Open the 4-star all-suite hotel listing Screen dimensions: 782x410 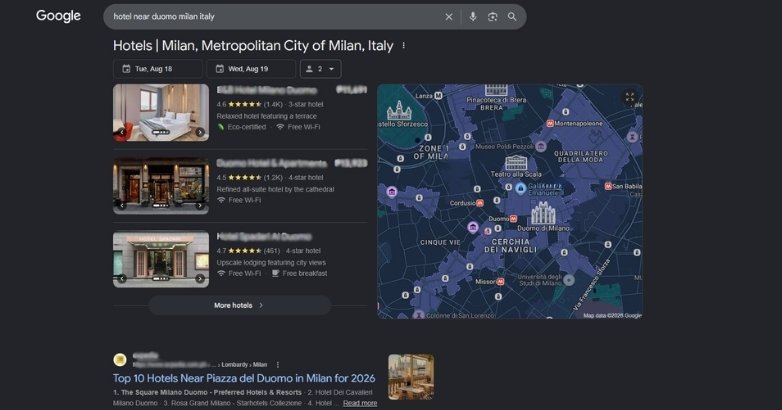(x=272, y=164)
